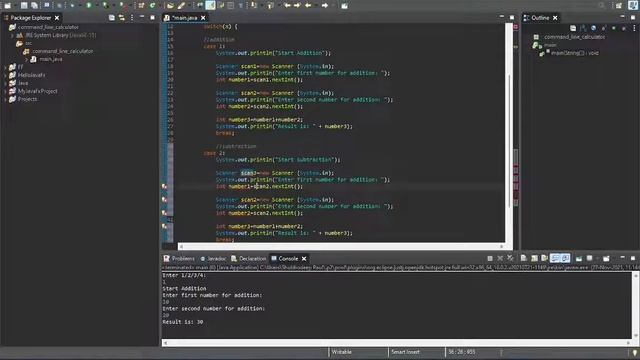The image size is (640, 360).
Task: Toggle block selection mode
Action: coord(231,6)
